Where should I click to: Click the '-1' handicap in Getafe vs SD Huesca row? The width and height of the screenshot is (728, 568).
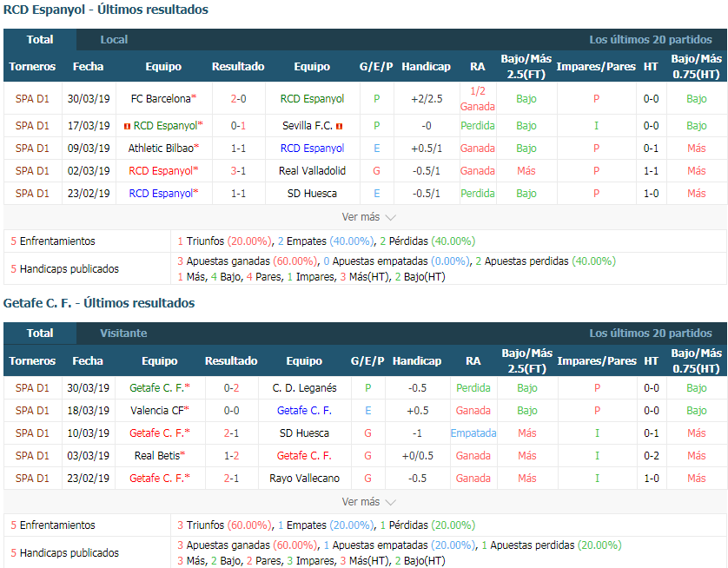tap(417, 433)
